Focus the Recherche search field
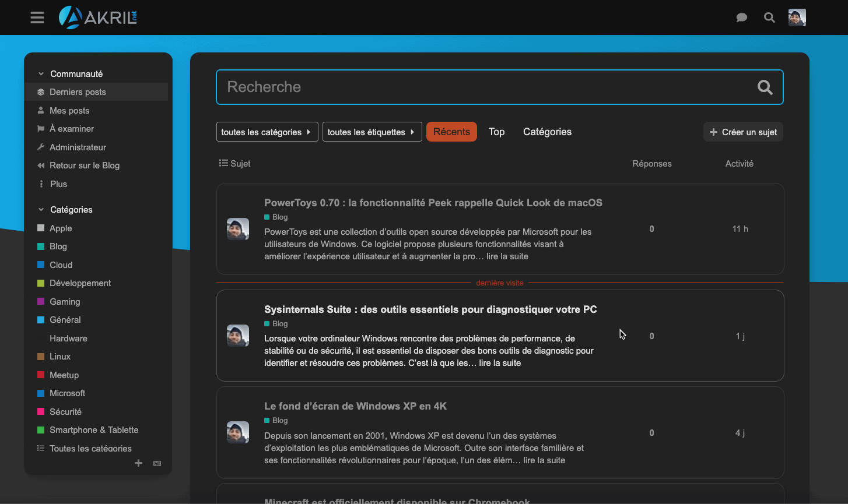The width and height of the screenshot is (848, 504). [499, 87]
